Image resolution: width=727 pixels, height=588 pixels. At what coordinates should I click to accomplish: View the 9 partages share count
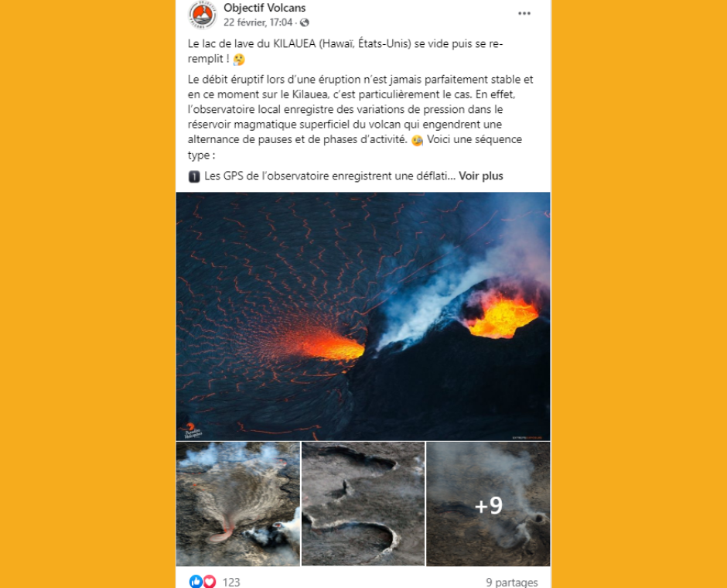tap(511, 582)
